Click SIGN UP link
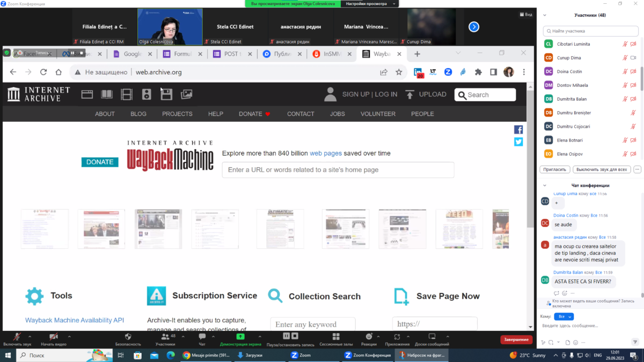The height and width of the screenshot is (362, 644). click(356, 94)
